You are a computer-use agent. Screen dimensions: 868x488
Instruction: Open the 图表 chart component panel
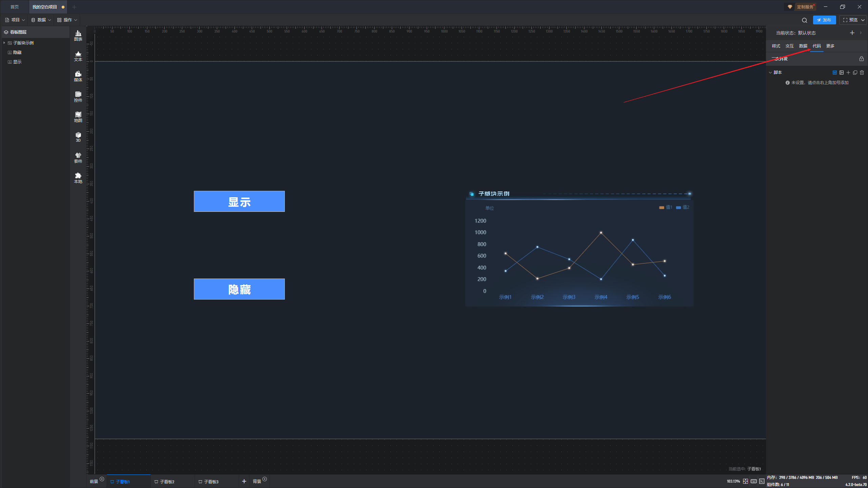pos(78,35)
